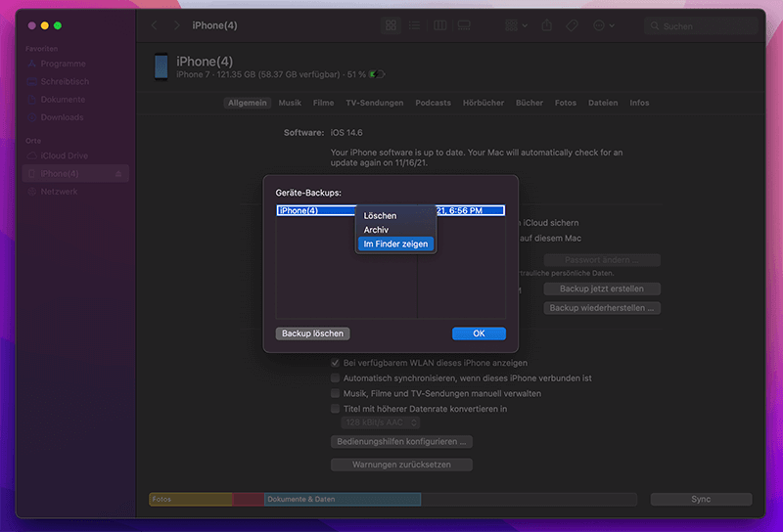The image size is (783, 532).
Task: Click Dokumente & Daten storage segment
Action: (343, 499)
